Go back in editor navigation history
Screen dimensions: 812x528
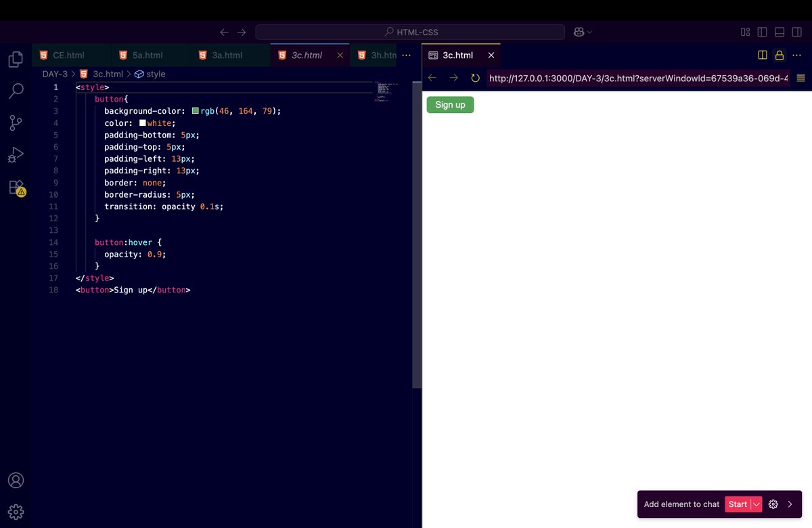[x=225, y=32]
